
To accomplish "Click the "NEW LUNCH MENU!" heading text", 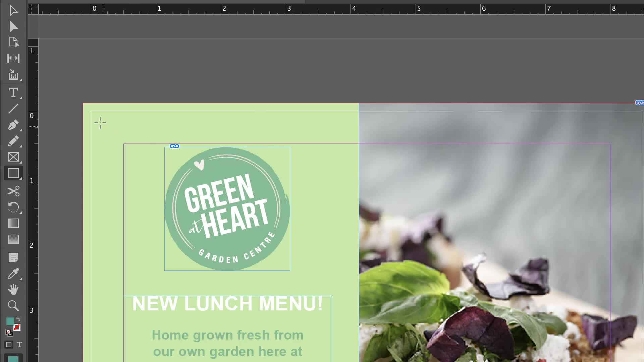I will coord(227,304).
